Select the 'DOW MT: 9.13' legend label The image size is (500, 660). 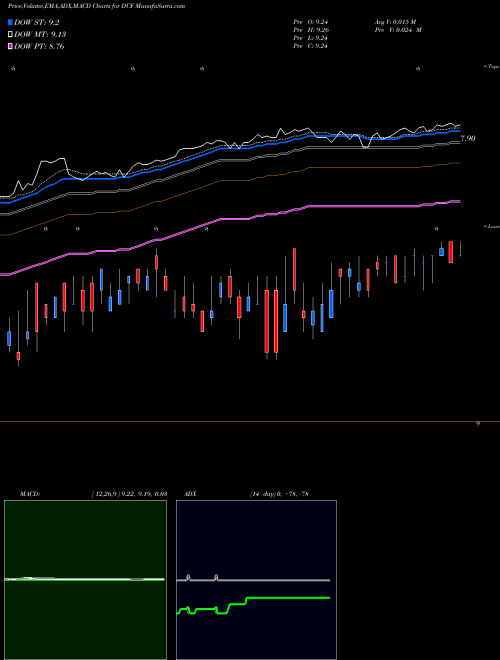point(40,35)
